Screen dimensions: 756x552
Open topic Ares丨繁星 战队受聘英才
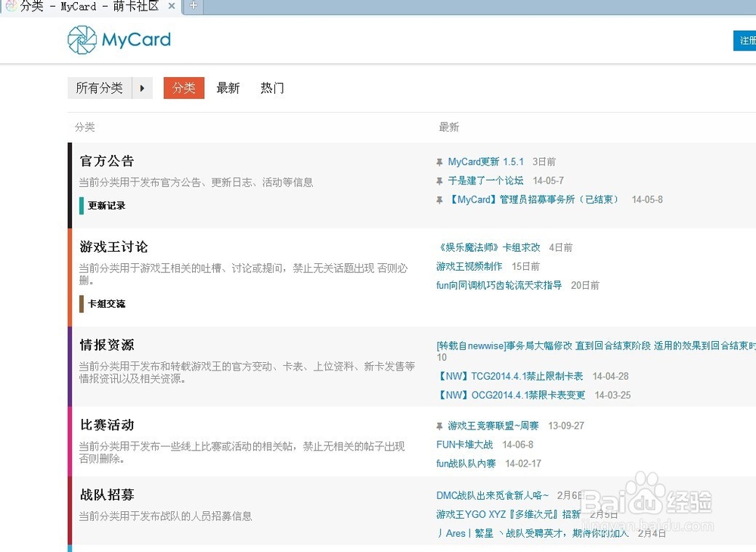[x=533, y=533]
